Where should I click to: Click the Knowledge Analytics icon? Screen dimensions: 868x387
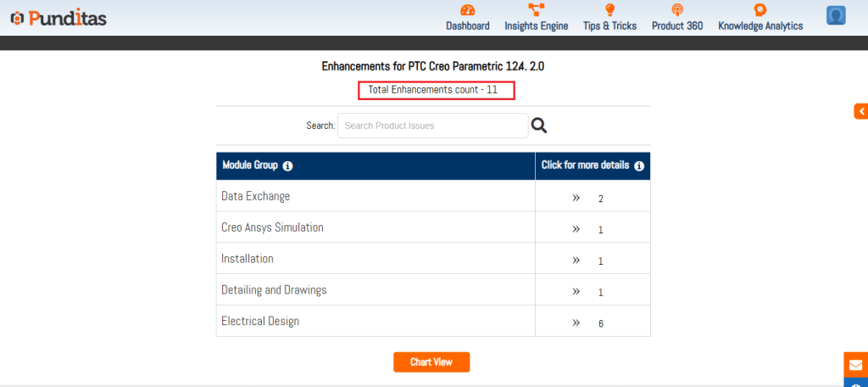pyautogui.click(x=760, y=10)
